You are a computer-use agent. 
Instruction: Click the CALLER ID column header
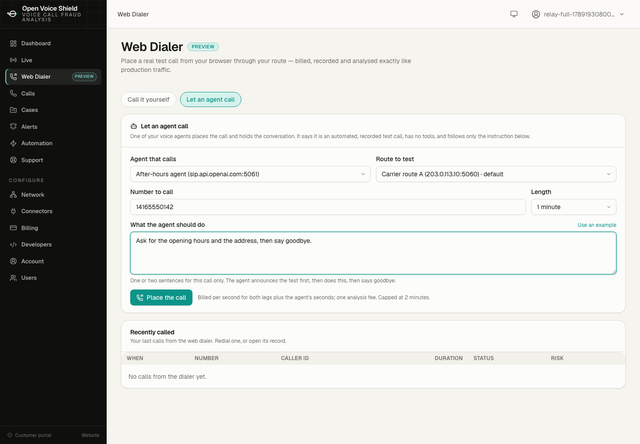tap(295, 358)
